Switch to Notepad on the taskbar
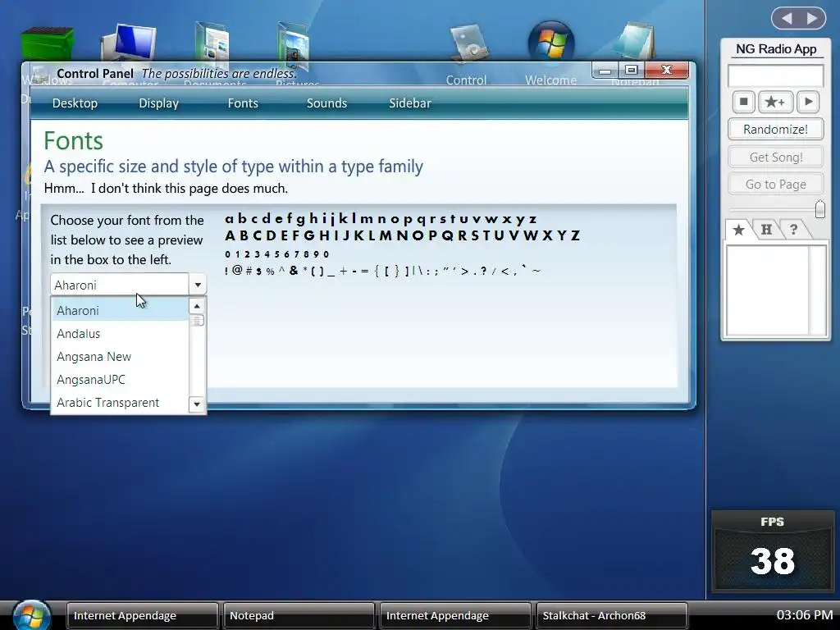 tap(299, 615)
